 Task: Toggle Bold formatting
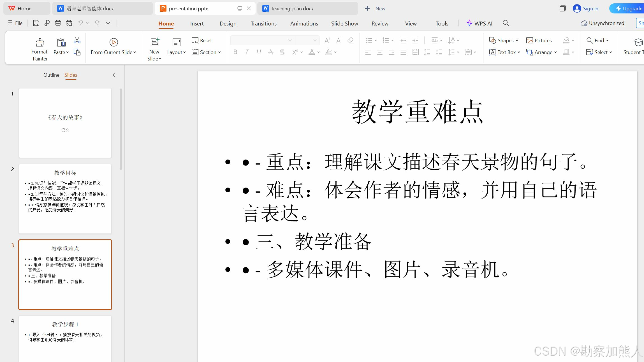pyautogui.click(x=235, y=52)
